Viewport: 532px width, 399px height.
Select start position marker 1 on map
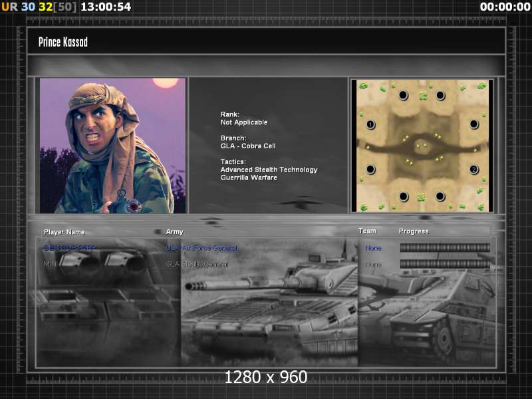pos(370,124)
